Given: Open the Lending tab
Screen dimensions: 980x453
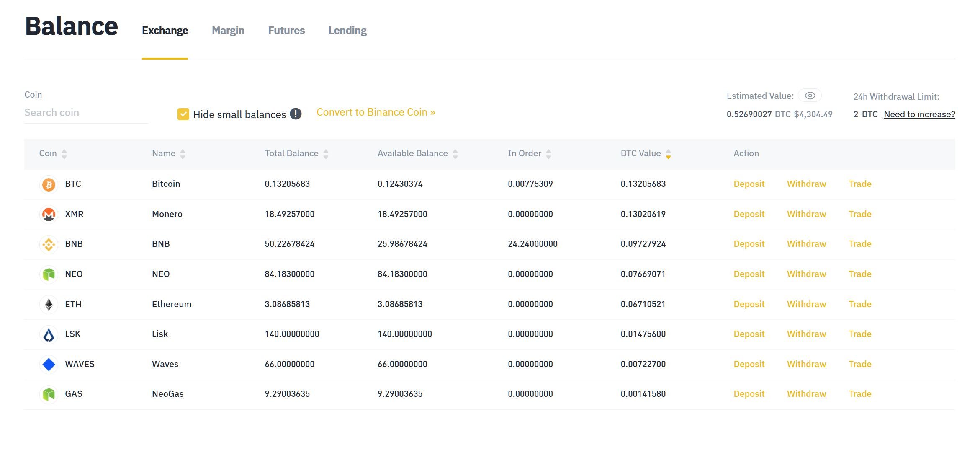Looking at the screenshot, I should (347, 31).
